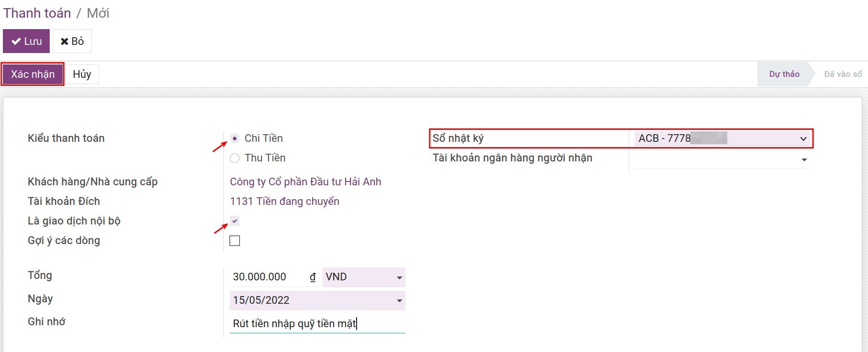
Task: Click the Tổng amount input field
Action: pos(268,277)
